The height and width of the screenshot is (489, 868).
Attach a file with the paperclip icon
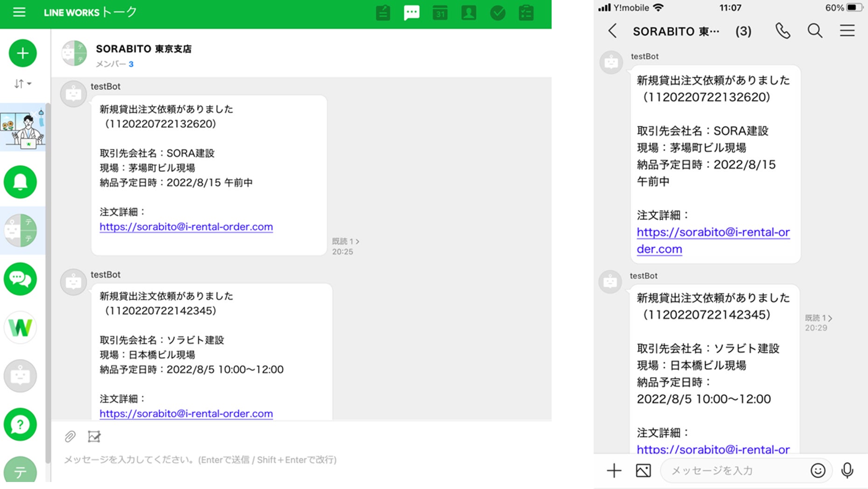pyautogui.click(x=70, y=437)
